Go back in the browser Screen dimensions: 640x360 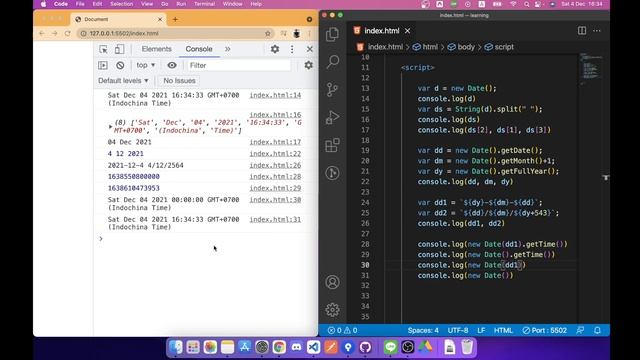(42, 33)
